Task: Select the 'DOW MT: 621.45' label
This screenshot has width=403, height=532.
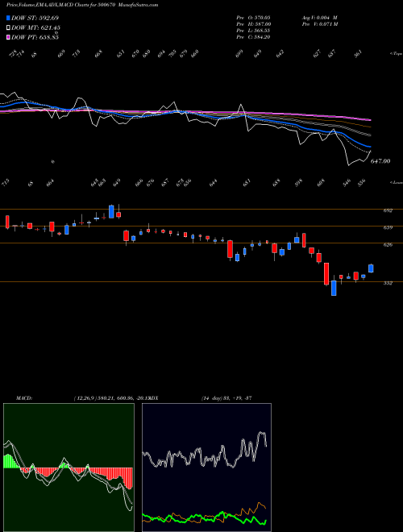Action: [x=36, y=27]
